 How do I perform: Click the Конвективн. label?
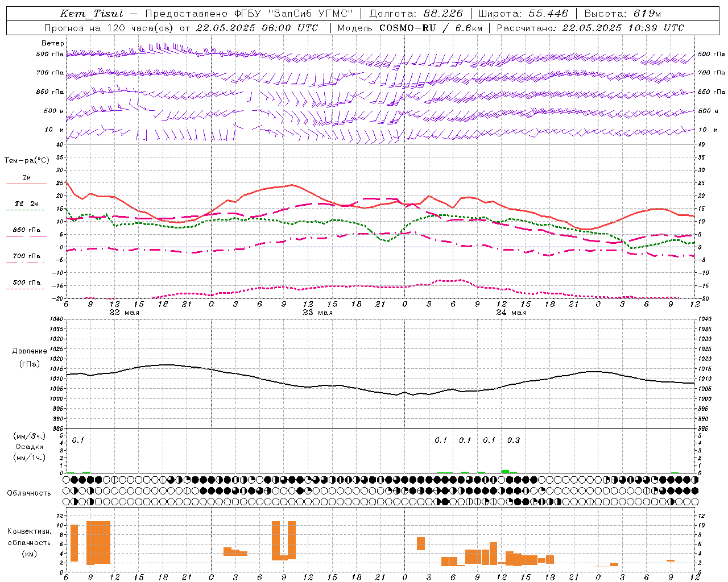coord(30,531)
